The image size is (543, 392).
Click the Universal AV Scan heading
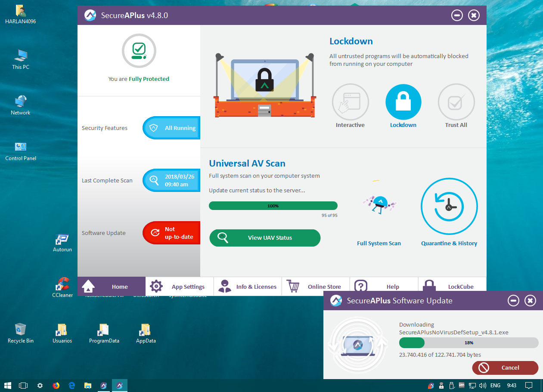click(x=247, y=164)
